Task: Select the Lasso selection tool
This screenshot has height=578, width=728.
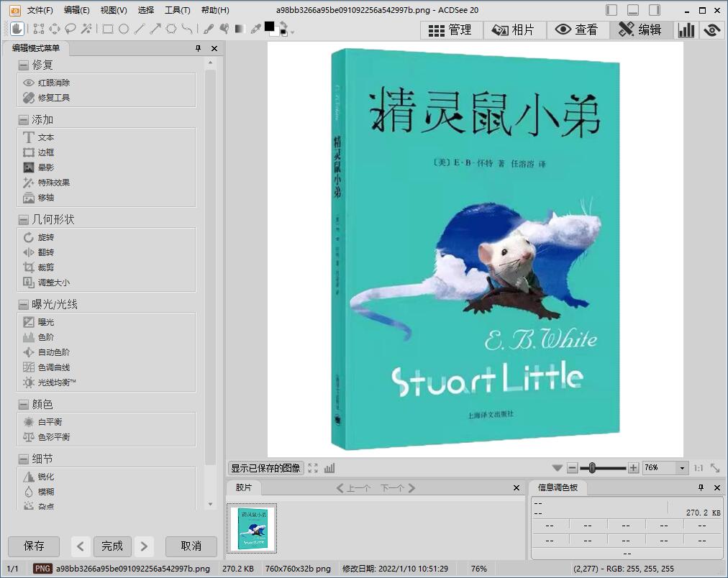Action: coord(70,29)
